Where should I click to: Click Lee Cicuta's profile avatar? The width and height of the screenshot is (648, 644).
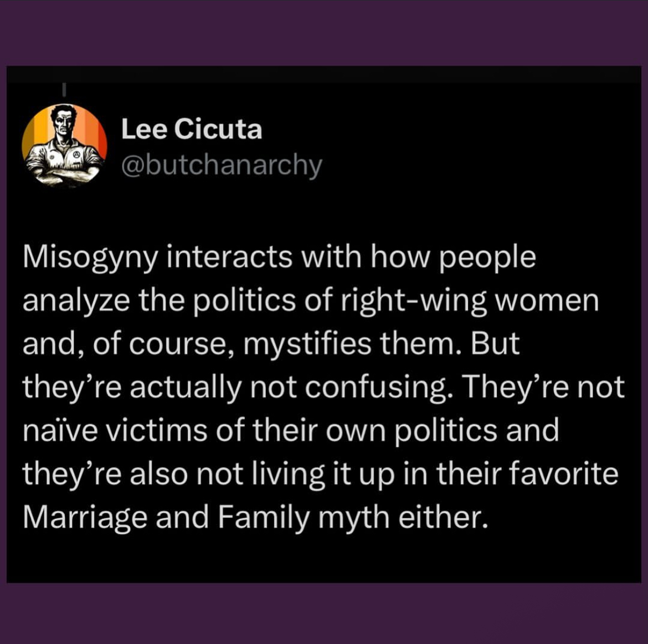tap(64, 145)
